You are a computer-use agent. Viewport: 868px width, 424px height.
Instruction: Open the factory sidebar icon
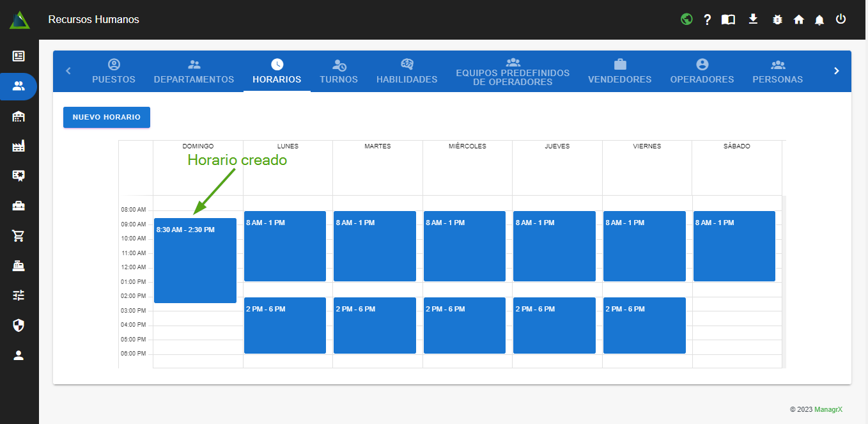[x=19, y=146]
